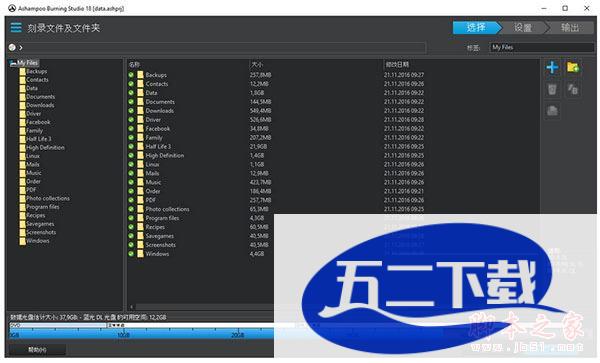Switch to the 输出 step tab
Viewport: 600px width, 363px height.
point(570,28)
